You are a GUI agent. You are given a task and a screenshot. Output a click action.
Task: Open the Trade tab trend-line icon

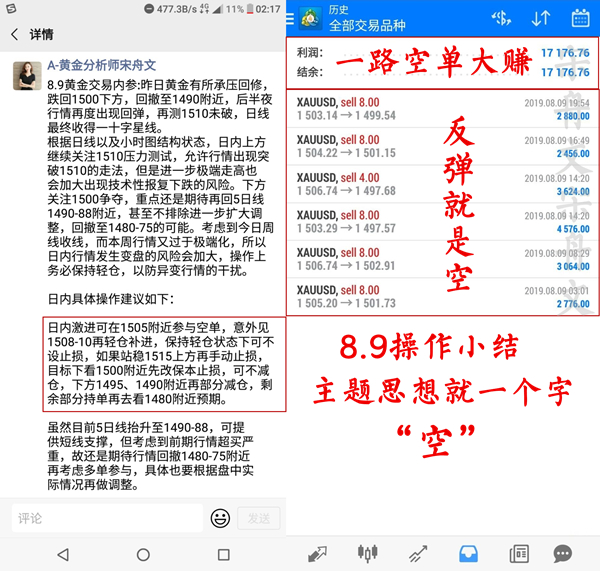pyautogui.click(x=418, y=554)
